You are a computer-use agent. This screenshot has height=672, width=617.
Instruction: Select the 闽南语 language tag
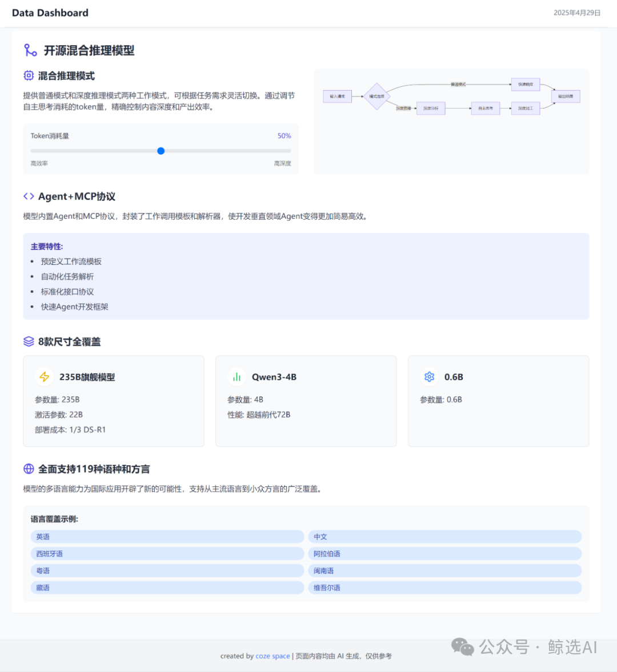(x=444, y=570)
